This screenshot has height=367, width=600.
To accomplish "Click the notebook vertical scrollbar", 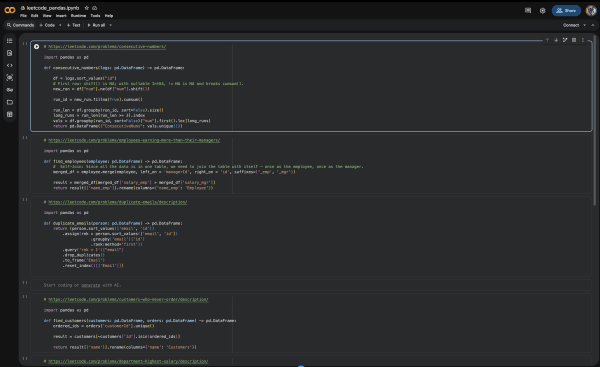I will tap(595, 121).
